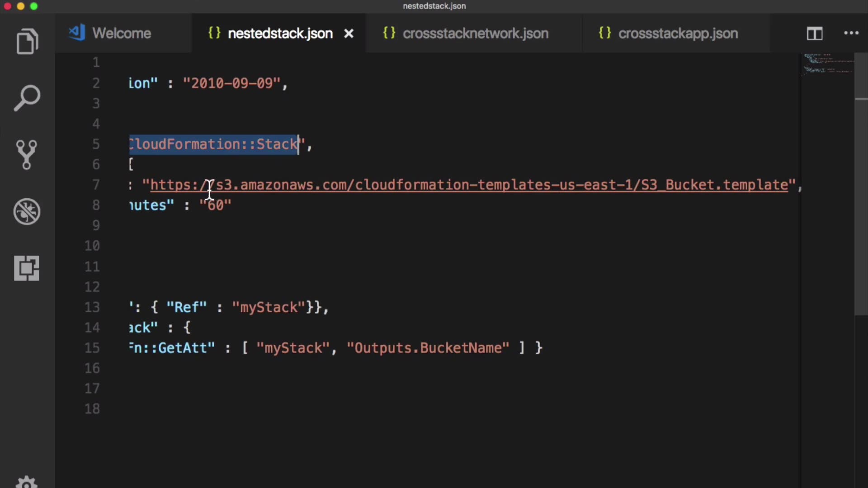This screenshot has height=488, width=868.
Task: Open the Extensions icon in the activity bar
Action: pos(27,268)
